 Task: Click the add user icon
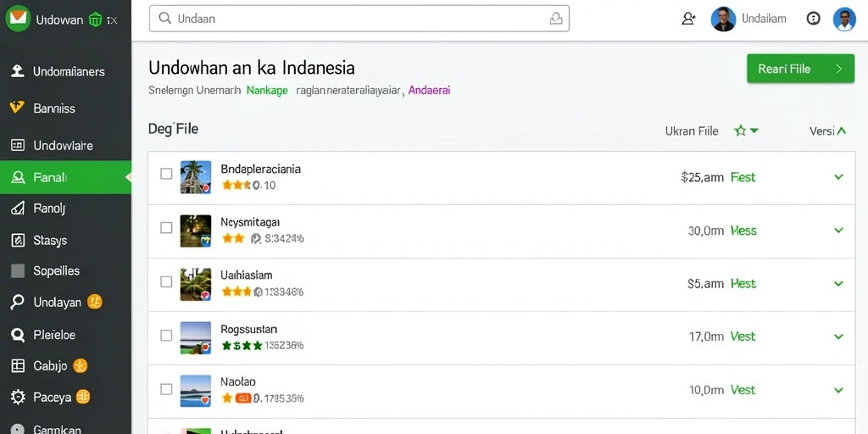688,19
